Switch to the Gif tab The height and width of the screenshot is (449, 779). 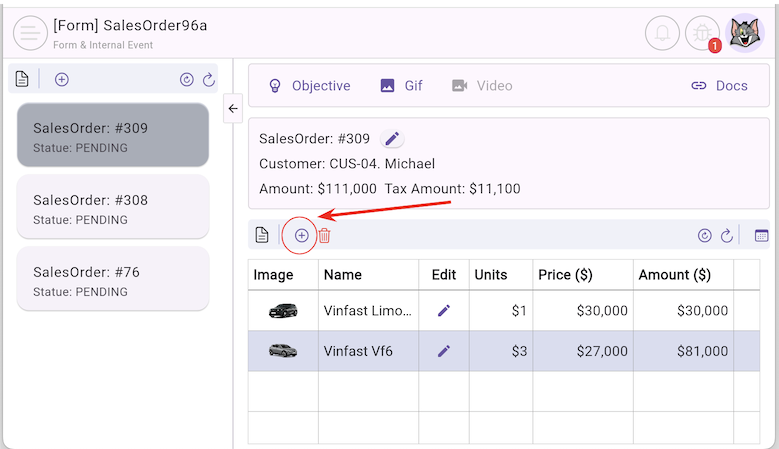(402, 86)
